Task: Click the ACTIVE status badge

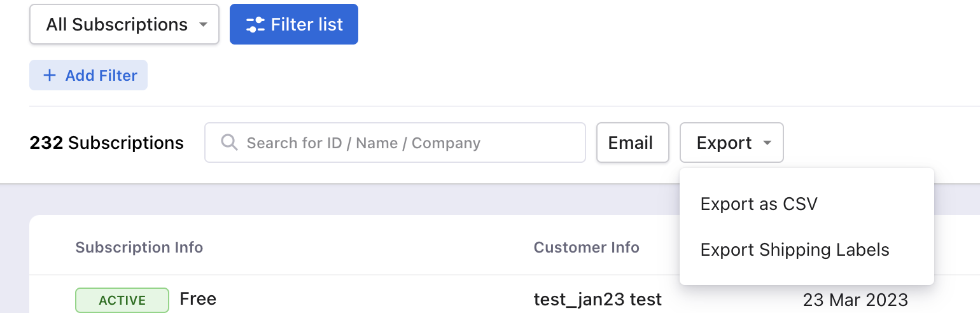Action: [x=122, y=300]
